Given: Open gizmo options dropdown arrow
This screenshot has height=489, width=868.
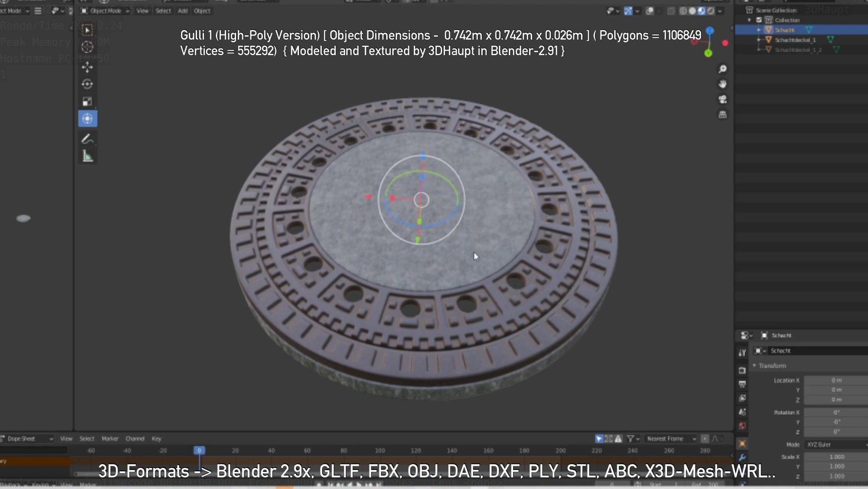Looking at the screenshot, I should tap(637, 11).
